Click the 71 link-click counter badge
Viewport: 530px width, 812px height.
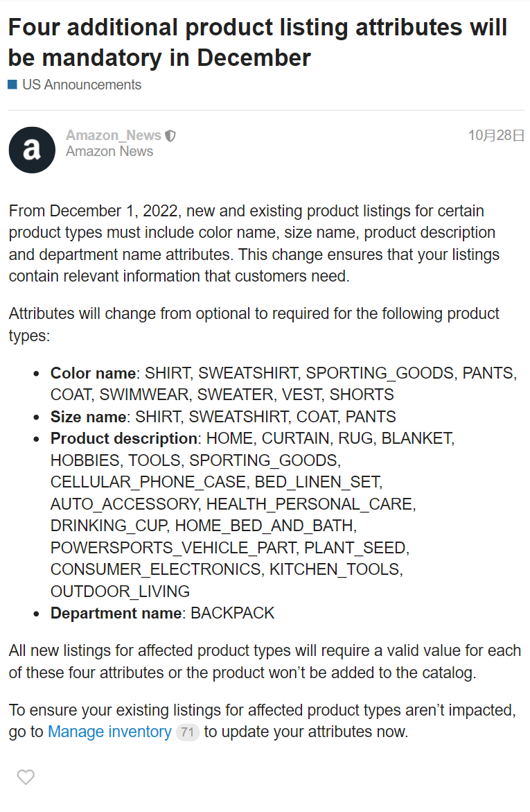tap(187, 732)
